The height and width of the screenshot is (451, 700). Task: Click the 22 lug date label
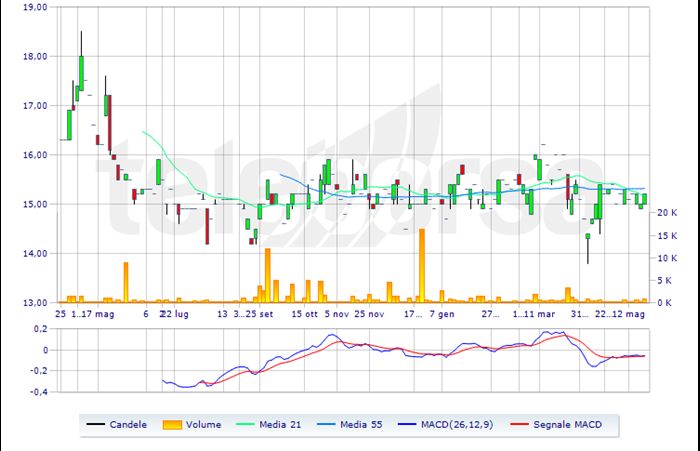175,314
